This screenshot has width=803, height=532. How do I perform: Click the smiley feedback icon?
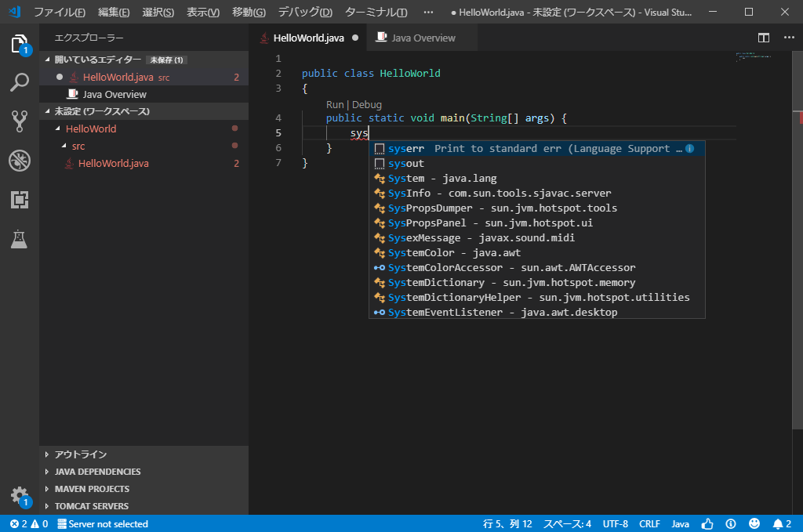[x=754, y=523]
